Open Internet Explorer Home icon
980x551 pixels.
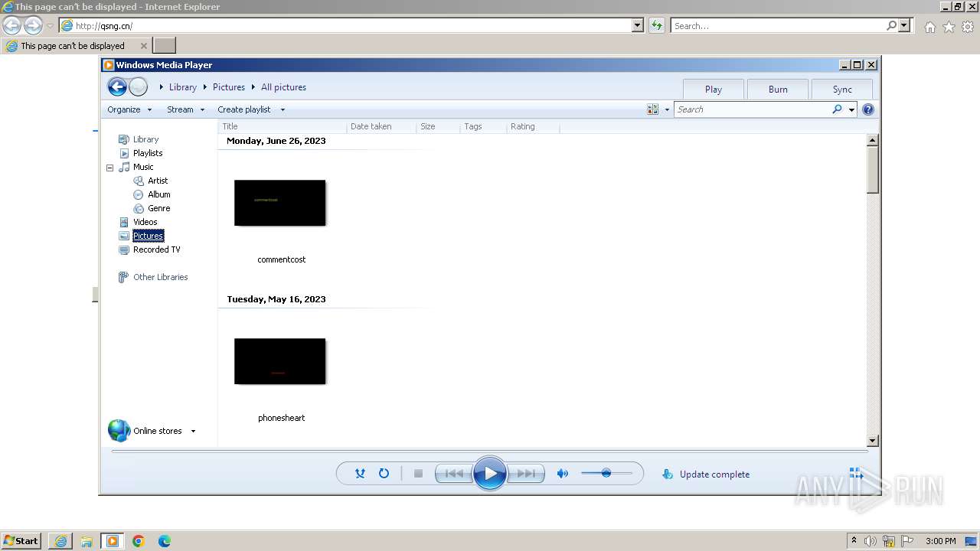coord(929,27)
